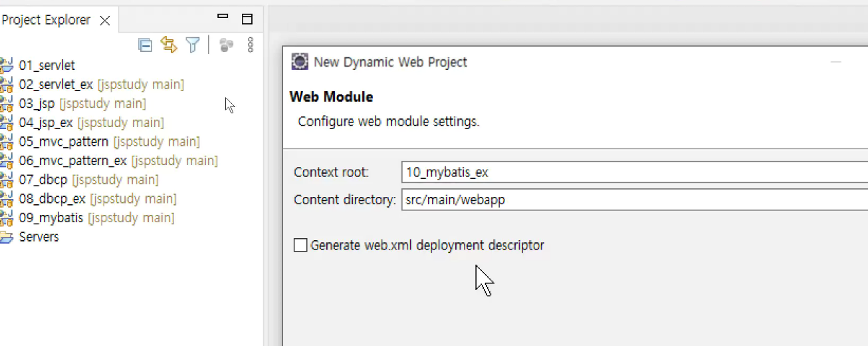Open the View Menu three-dots icon
This screenshot has width=868, height=346.
click(251, 45)
